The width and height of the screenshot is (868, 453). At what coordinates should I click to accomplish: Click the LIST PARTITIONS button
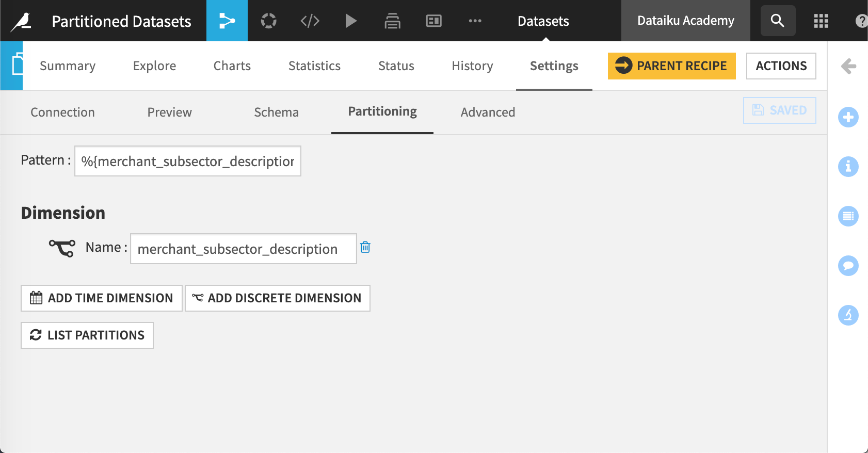coord(87,335)
